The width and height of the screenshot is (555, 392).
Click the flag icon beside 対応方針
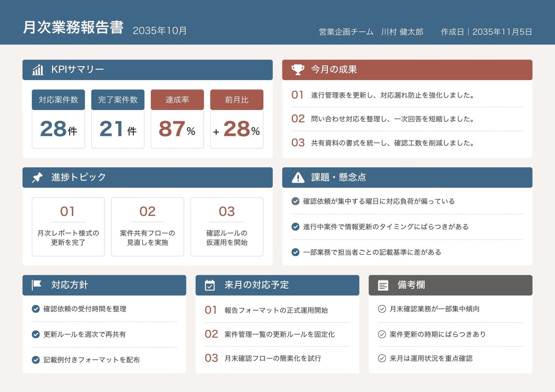point(36,285)
